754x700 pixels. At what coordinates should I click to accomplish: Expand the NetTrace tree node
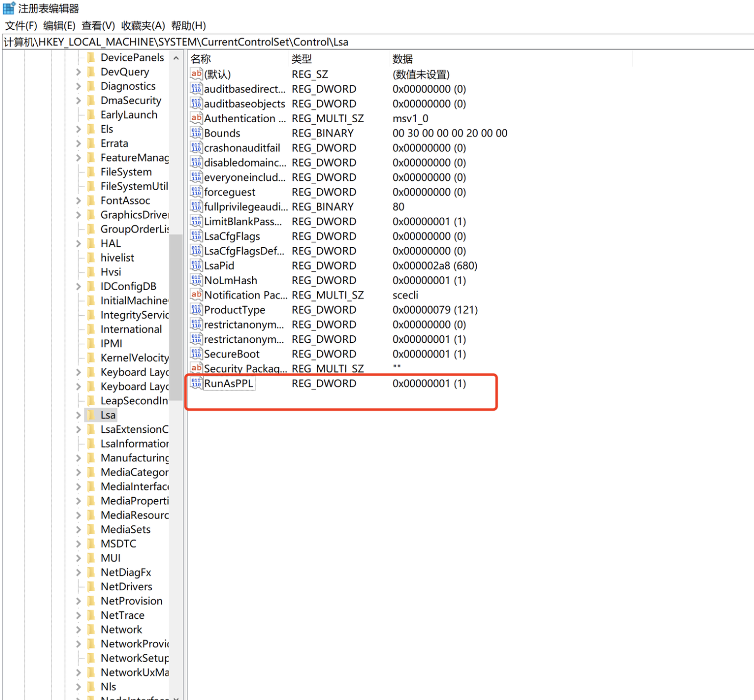[x=78, y=615]
